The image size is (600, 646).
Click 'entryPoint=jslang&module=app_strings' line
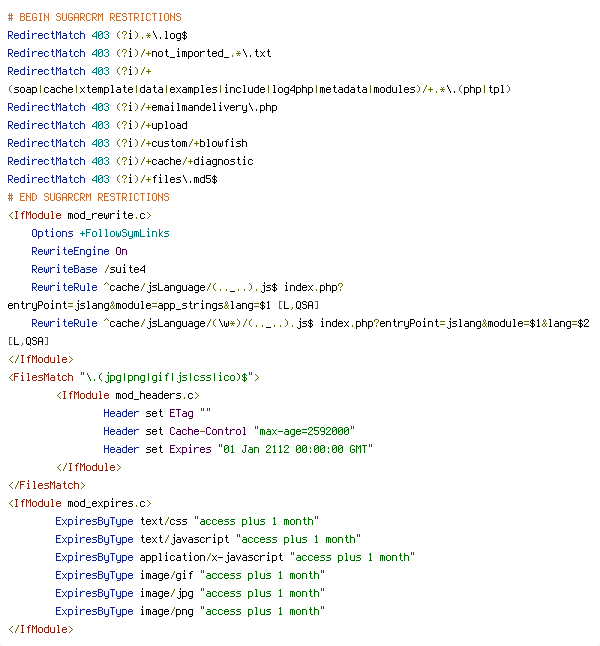click(x=163, y=305)
